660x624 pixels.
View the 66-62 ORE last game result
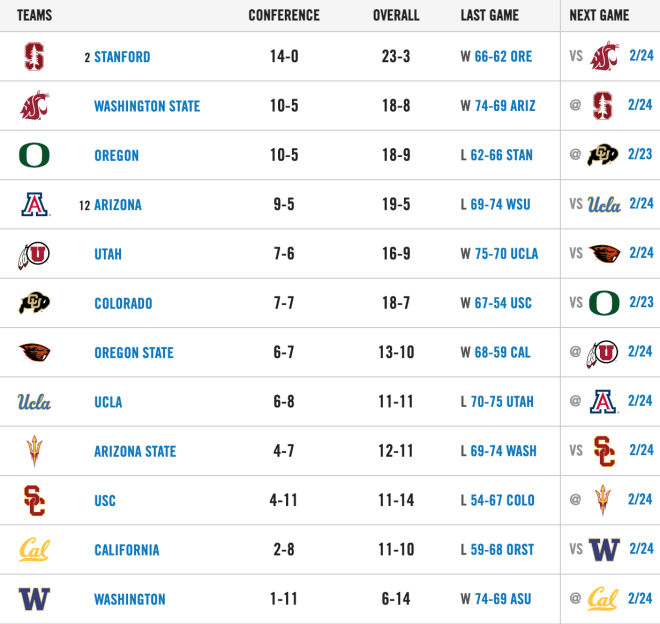pyautogui.click(x=503, y=56)
